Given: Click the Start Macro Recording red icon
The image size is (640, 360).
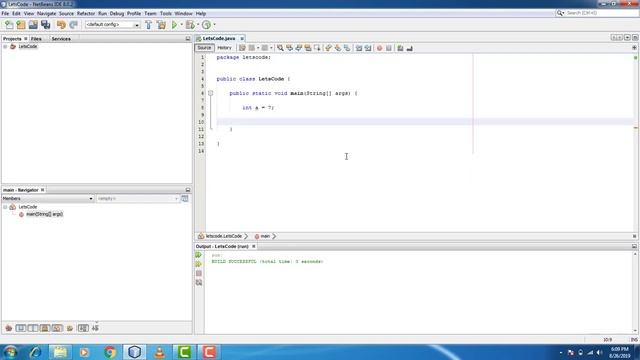Looking at the screenshot, I should pyautogui.click(x=380, y=48).
